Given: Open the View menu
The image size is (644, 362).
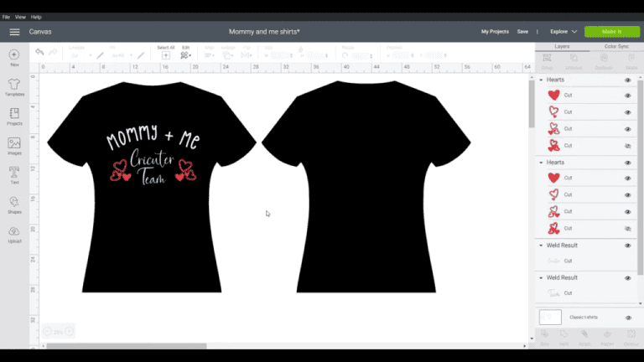Looking at the screenshot, I should tap(20, 18).
